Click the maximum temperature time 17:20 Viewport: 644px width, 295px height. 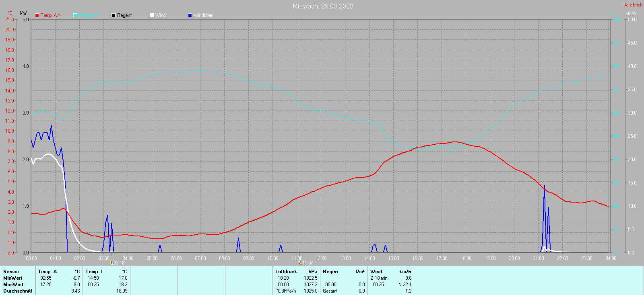coord(46,285)
